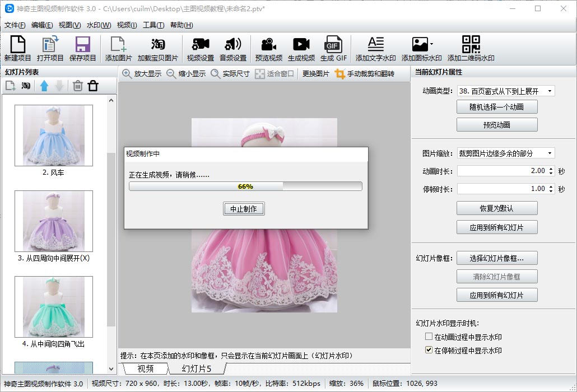Click 生成视频 generate video icon
The height and width of the screenshot is (392, 577).
tap(301, 49)
